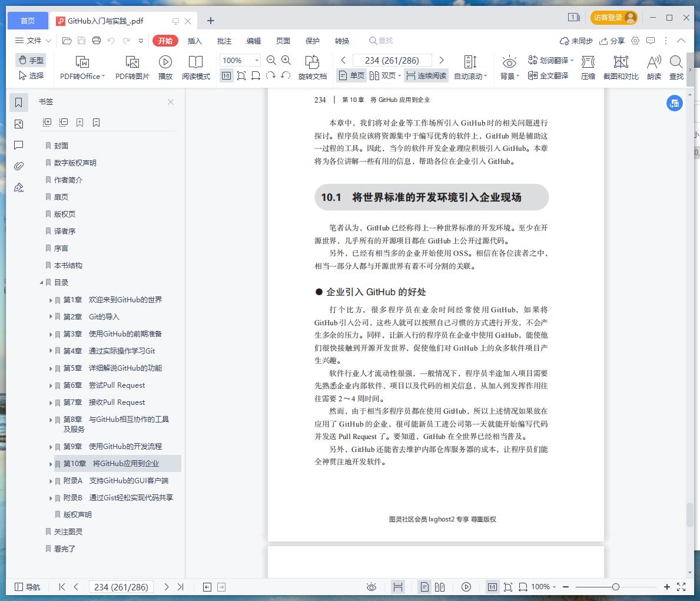Open the 批注 ribbon tab
The width and height of the screenshot is (700, 601).
point(224,41)
